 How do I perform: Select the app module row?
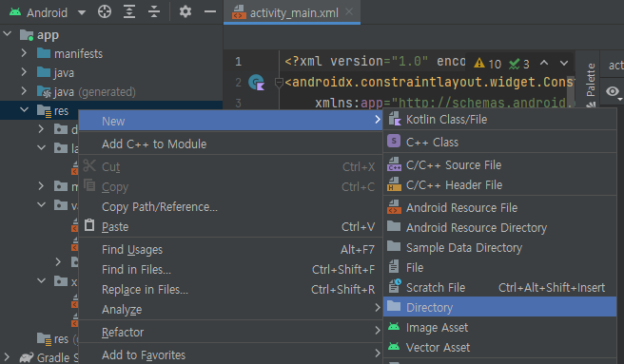pos(111,34)
